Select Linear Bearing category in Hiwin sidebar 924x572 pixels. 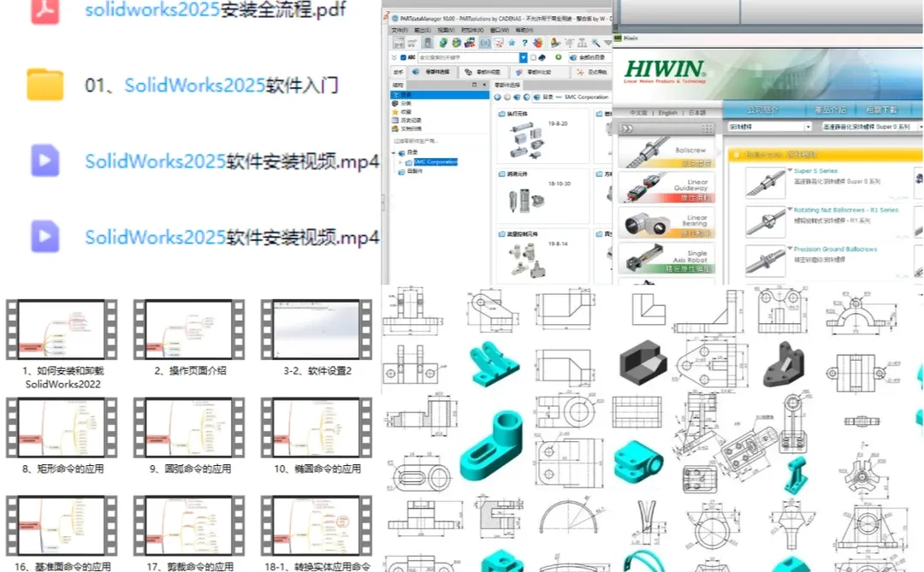pyautogui.click(x=666, y=222)
